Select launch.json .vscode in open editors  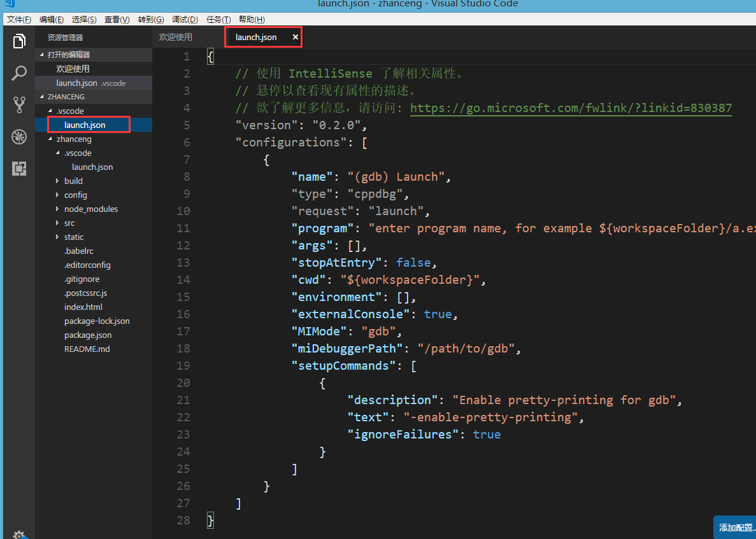[94, 83]
